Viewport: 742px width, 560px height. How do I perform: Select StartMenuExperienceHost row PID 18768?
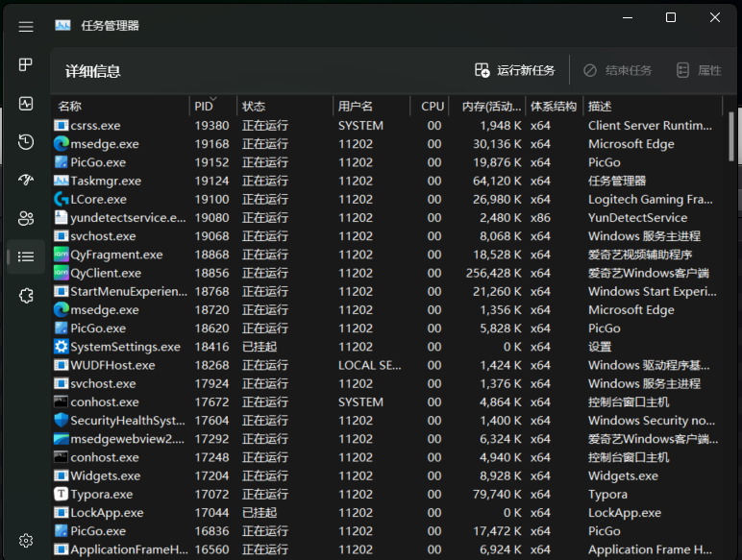click(387, 291)
